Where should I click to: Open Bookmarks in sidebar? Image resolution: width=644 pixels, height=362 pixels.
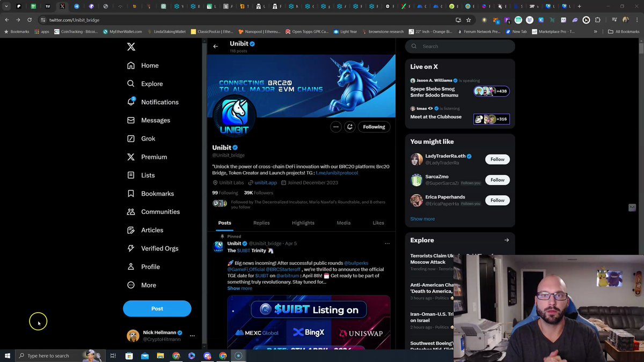click(x=150, y=194)
